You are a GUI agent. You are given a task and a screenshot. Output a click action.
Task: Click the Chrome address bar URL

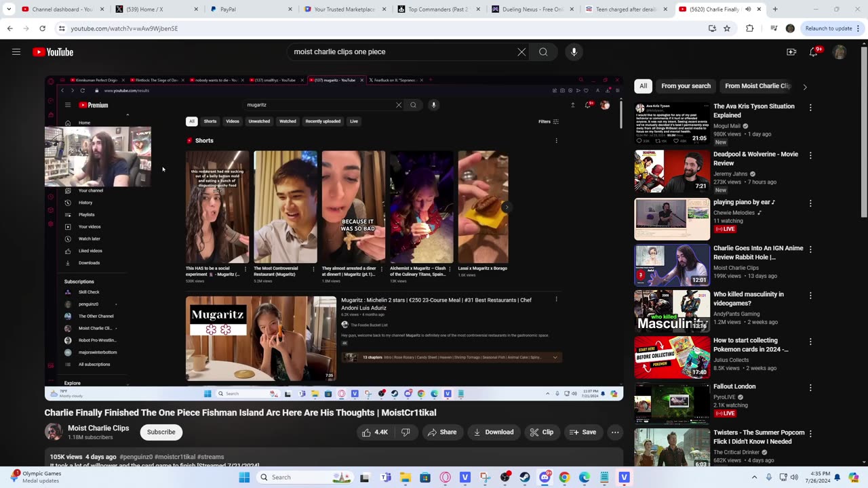point(125,28)
